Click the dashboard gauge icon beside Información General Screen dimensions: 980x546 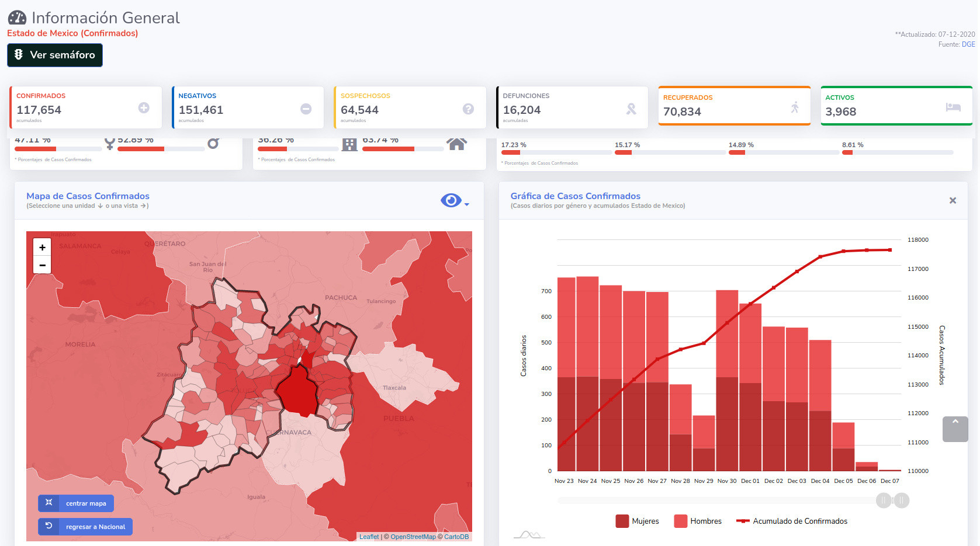17,18
